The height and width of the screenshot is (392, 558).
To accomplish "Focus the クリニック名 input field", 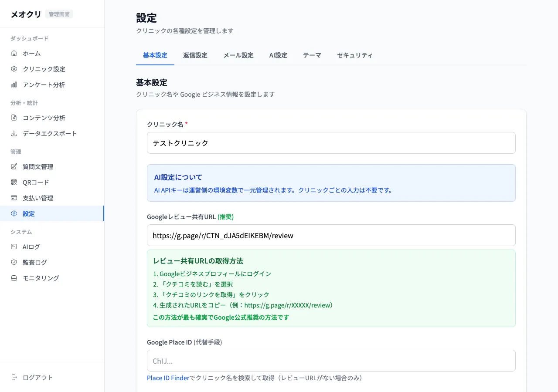I will click(x=331, y=143).
